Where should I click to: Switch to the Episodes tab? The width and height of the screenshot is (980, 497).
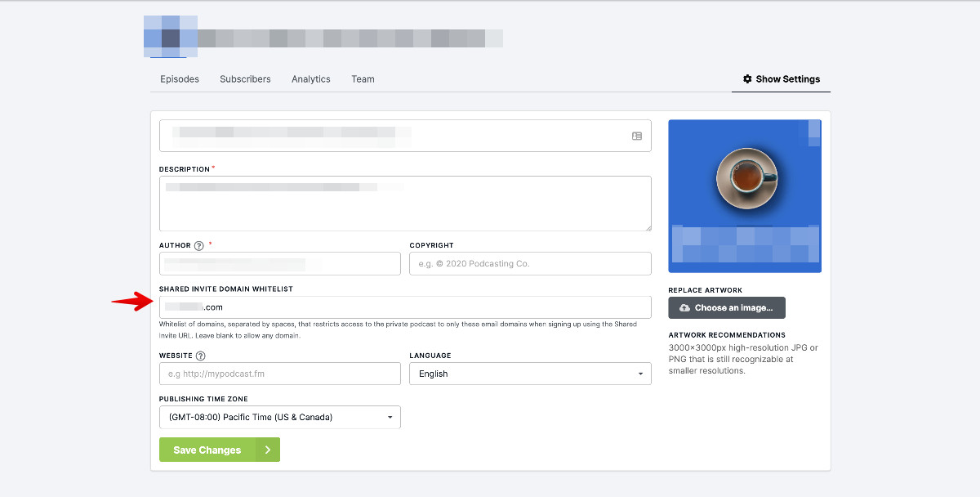click(x=179, y=78)
